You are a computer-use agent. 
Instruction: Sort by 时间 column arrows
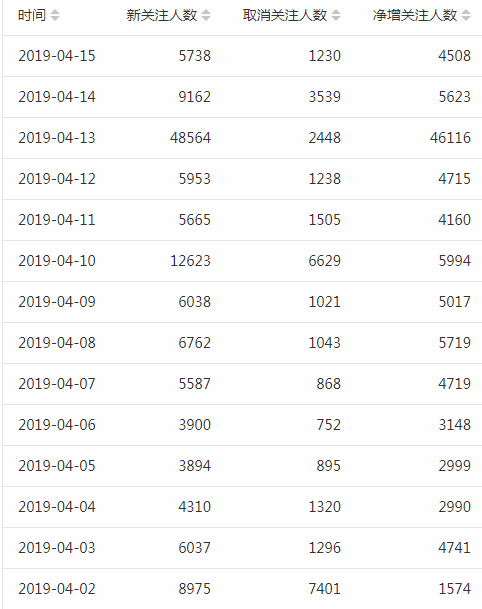tap(55, 16)
